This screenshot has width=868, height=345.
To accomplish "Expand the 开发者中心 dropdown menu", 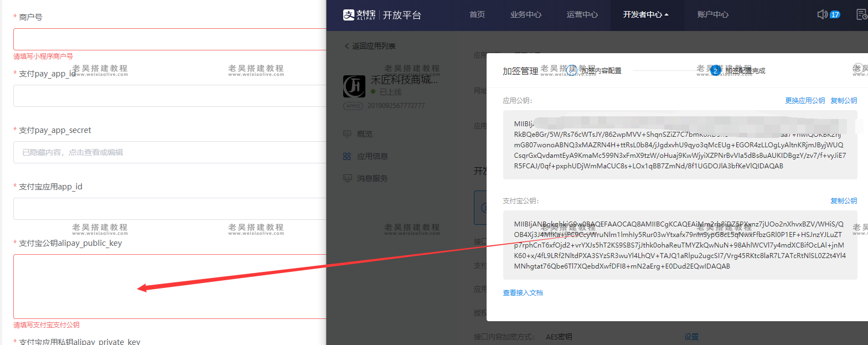I will [645, 15].
